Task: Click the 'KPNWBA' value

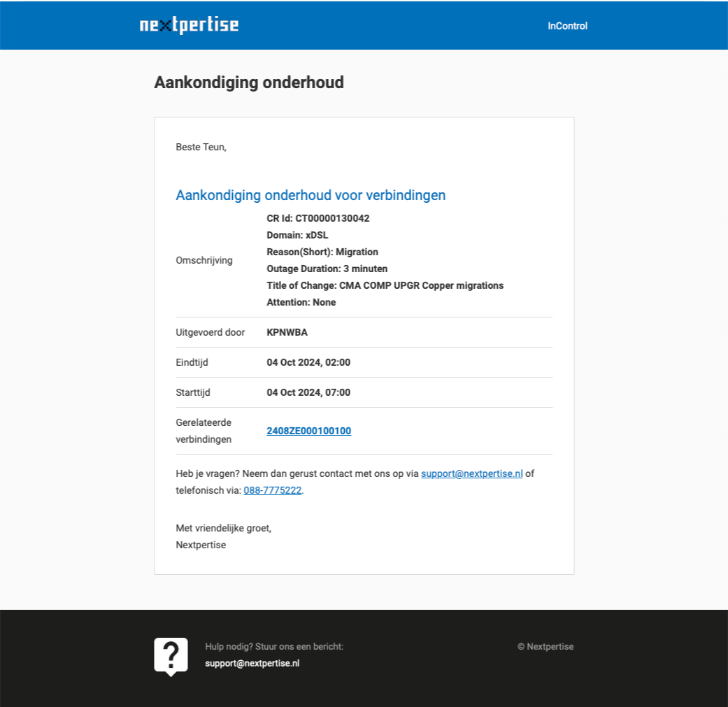Action: point(287,332)
